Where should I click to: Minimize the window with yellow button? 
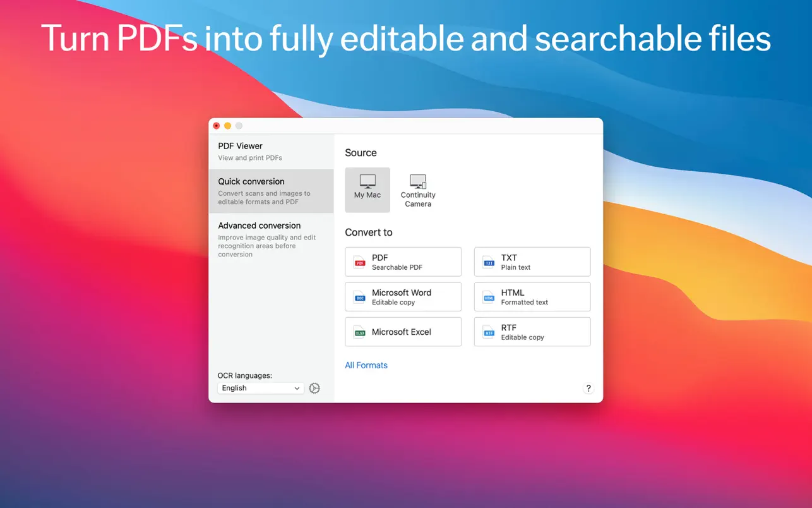pyautogui.click(x=228, y=126)
